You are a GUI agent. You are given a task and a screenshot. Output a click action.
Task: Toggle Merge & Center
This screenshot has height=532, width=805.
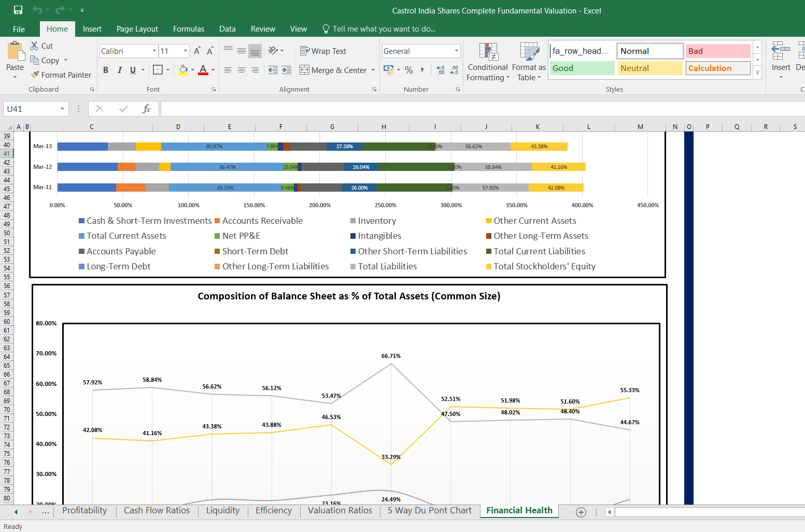pyautogui.click(x=333, y=70)
